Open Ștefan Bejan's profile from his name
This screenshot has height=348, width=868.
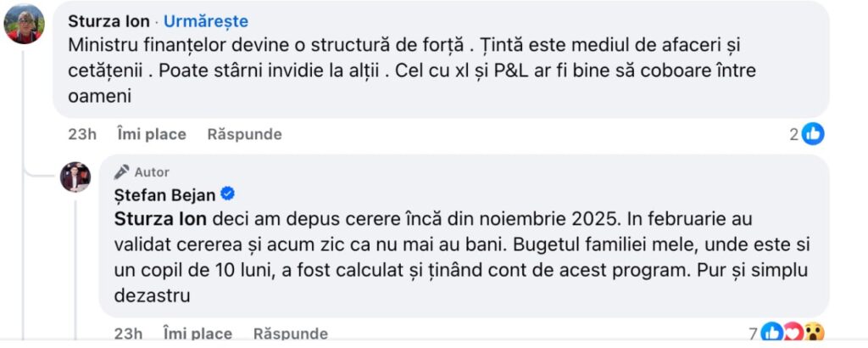click(164, 195)
